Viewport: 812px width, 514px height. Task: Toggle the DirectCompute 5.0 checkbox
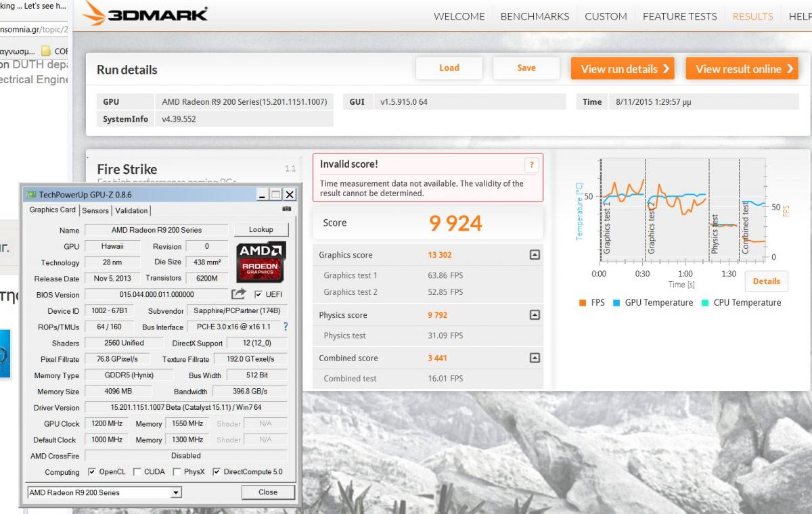[x=217, y=472]
